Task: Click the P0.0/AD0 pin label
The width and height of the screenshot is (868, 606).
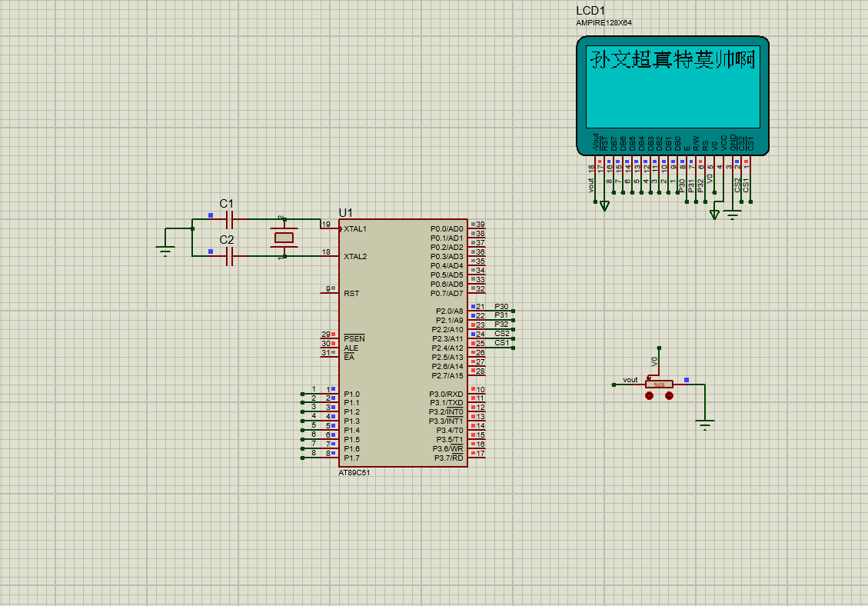Action: pyautogui.click(x=447, y=228)
